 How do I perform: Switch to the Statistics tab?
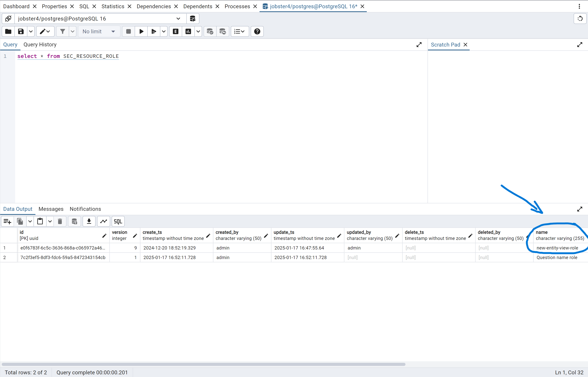click(113, 6)
